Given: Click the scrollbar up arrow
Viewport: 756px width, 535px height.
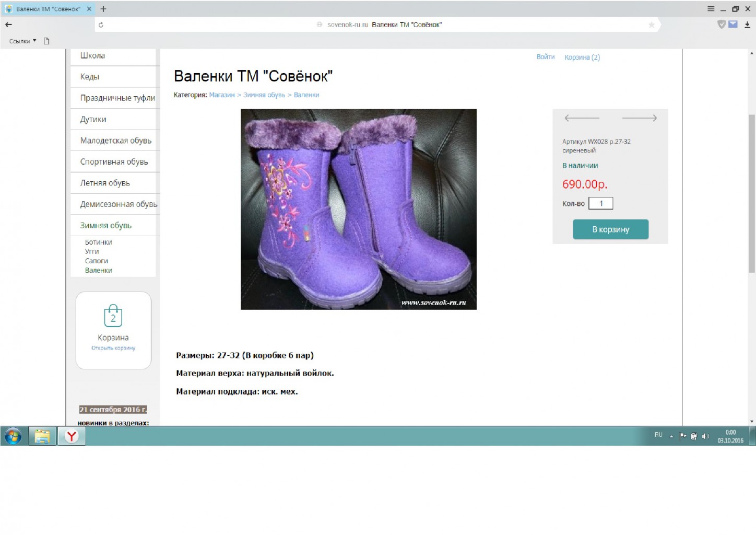Looking at the screenshot, I should pos(752,53).
